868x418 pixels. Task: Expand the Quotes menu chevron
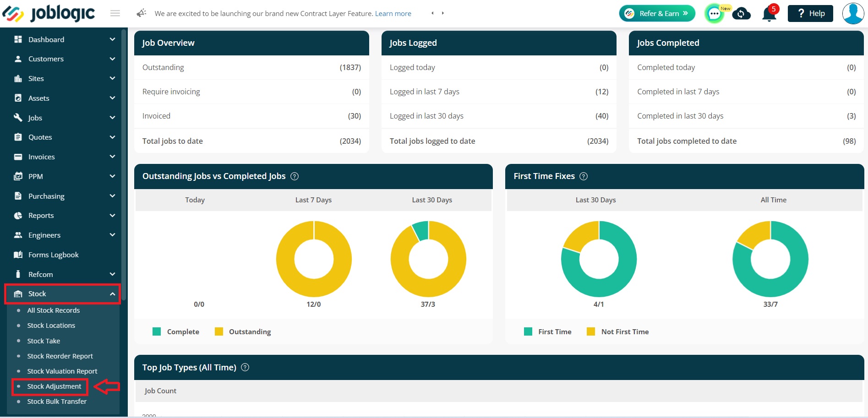click(112, 137)
